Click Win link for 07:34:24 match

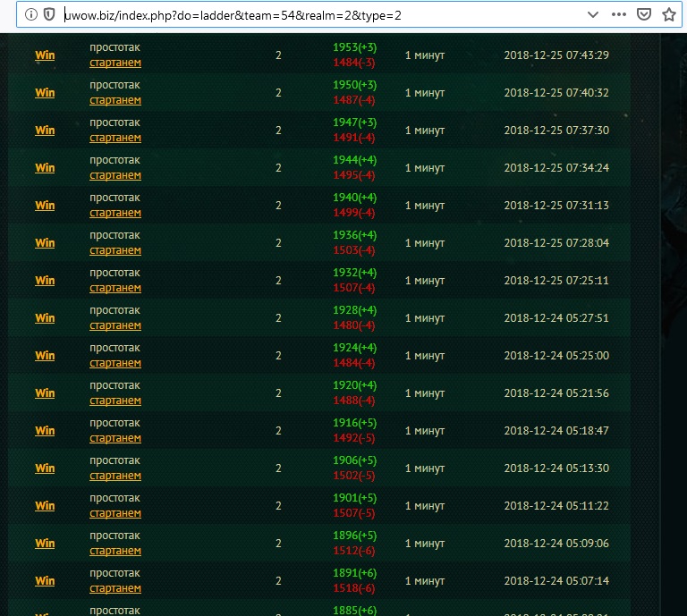point(45,168)
